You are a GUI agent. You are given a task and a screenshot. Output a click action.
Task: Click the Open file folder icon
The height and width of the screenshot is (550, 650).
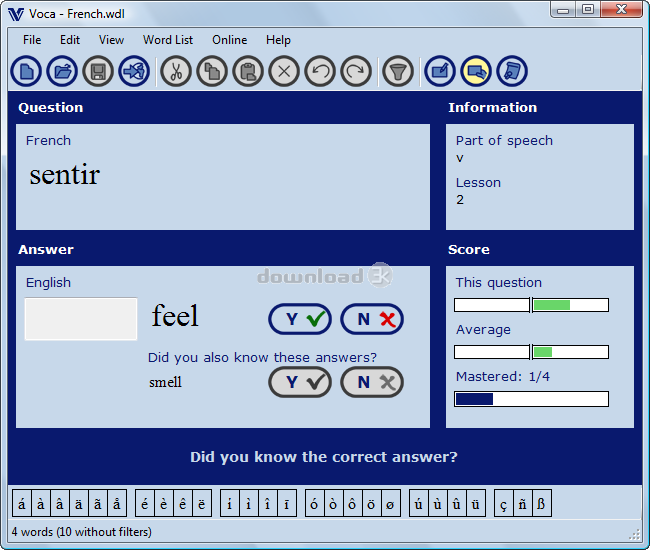62,71
